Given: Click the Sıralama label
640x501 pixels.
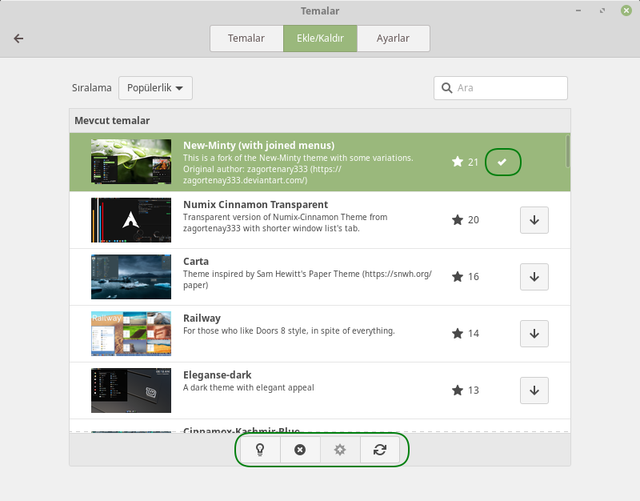Looking at the screenshot, I should coord(91,88).
